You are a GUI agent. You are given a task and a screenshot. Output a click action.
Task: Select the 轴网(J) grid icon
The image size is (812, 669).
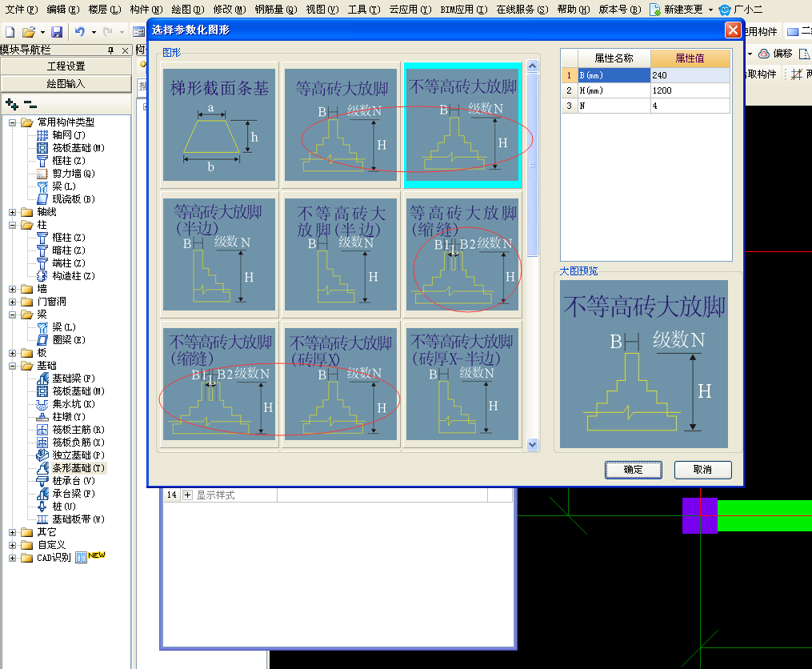tap(42, 135)
